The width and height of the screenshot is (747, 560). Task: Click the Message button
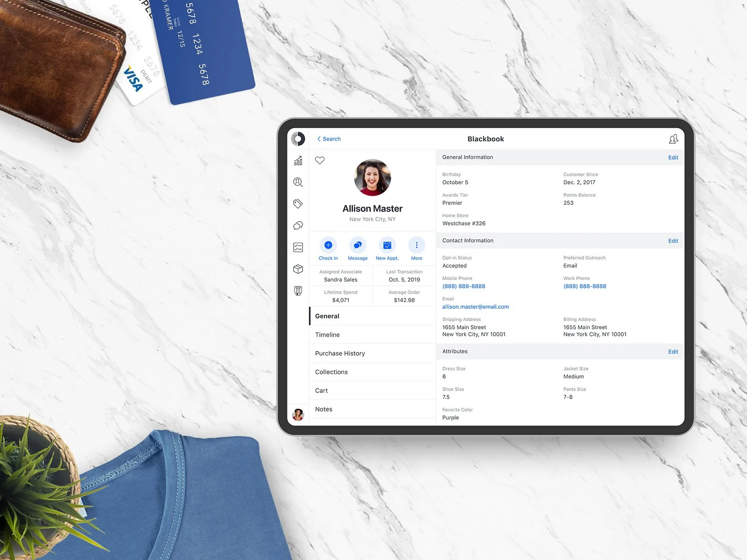tap(358, 245)
